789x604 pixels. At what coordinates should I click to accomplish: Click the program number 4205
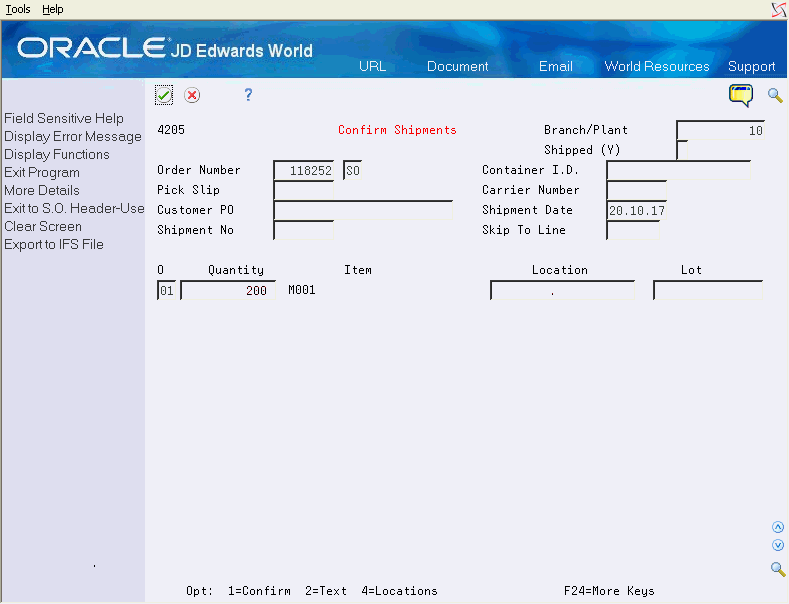(171, 130)
